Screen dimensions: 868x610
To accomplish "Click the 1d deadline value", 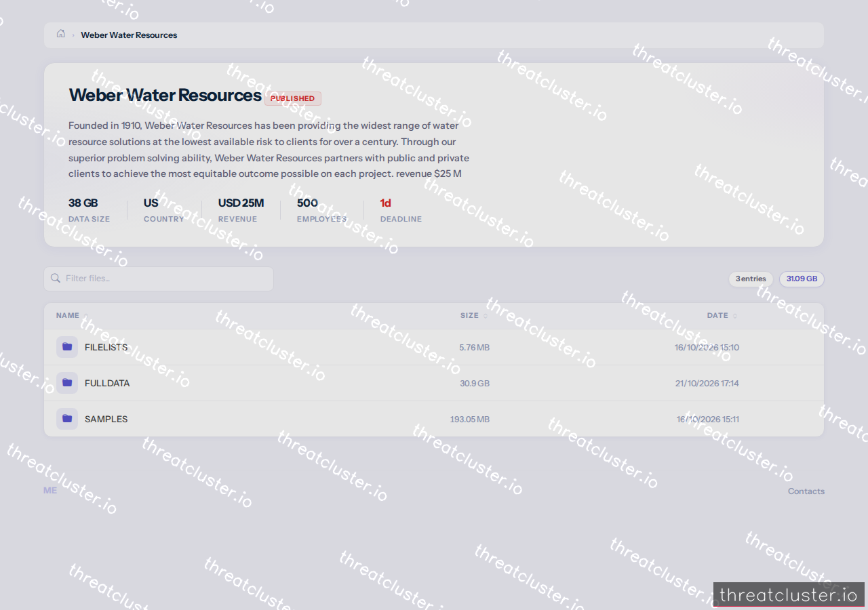I will coord(386,203).
